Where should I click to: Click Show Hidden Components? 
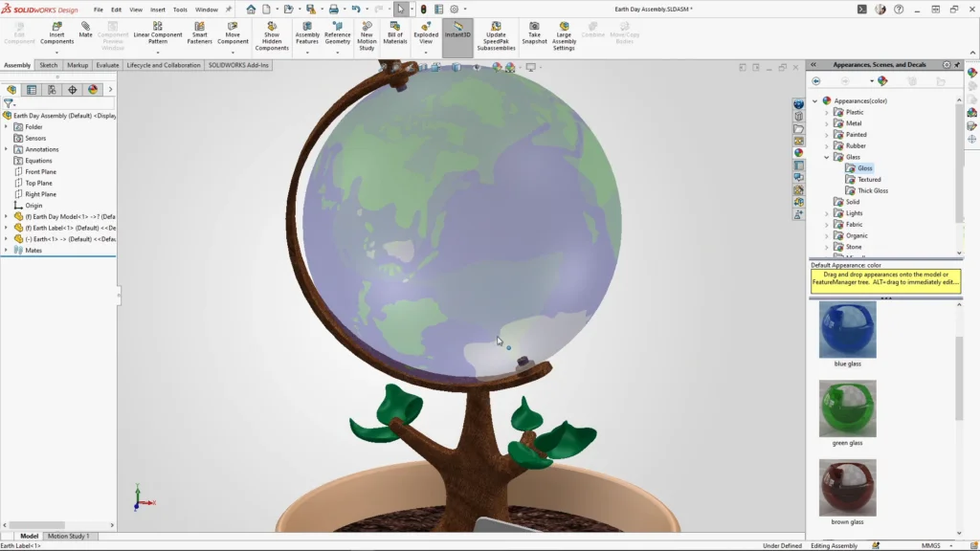coord(272,36)
